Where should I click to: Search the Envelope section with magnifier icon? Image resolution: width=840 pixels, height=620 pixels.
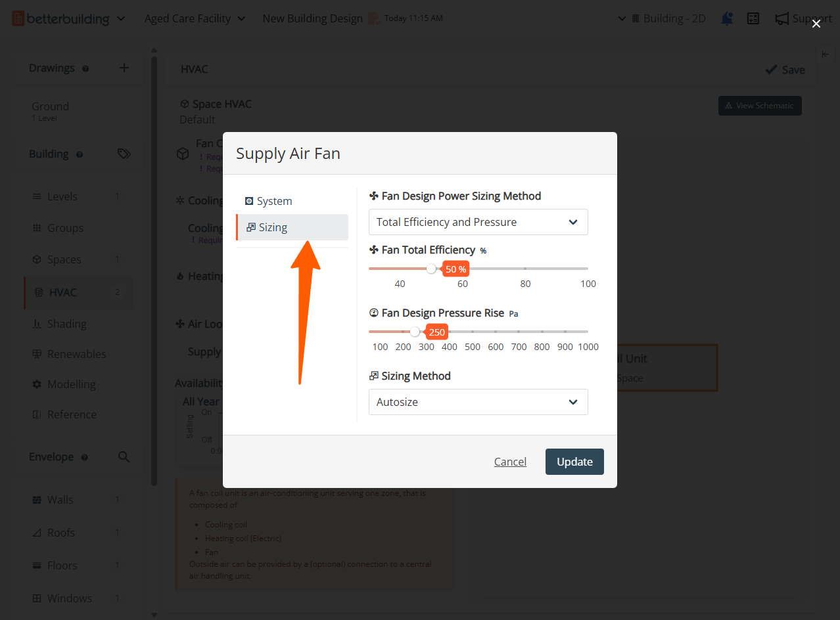point(124,457)
